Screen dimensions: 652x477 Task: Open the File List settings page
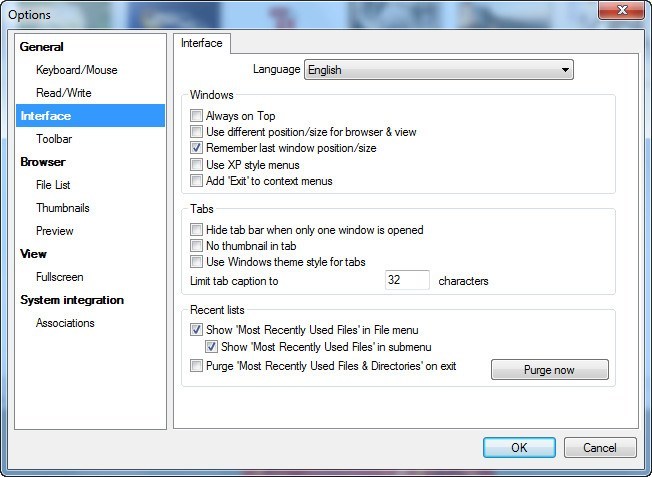pos(53,185)
